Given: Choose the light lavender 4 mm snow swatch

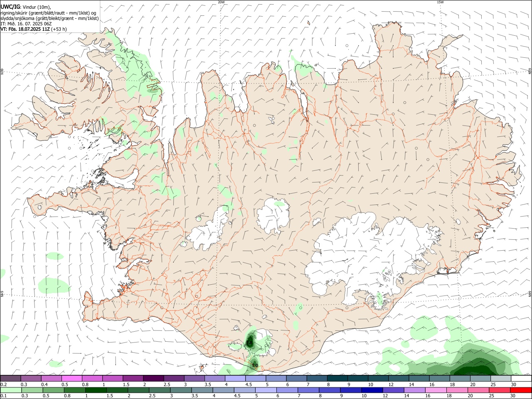Looking at the screenshot, I should coord(235,378).
